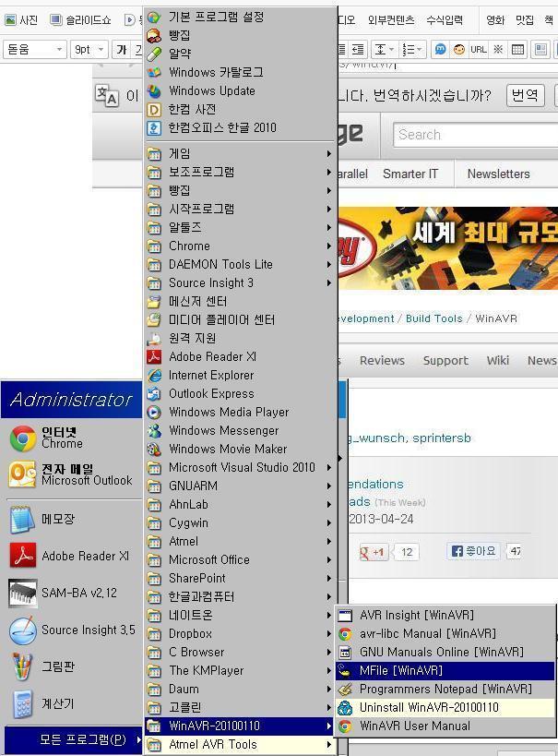Click 미디어 플레이어 센터 icon

tap(154, 319)
